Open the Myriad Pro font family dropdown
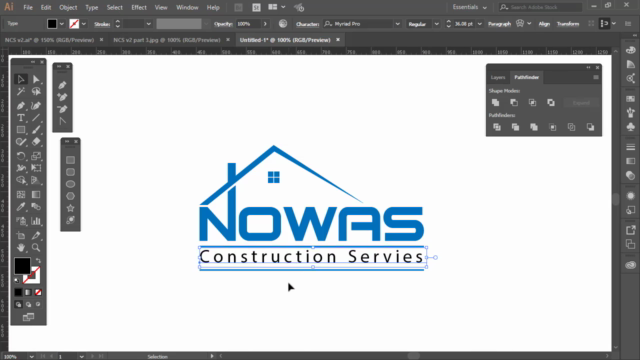The image size is (640, 360). point(397,24)
